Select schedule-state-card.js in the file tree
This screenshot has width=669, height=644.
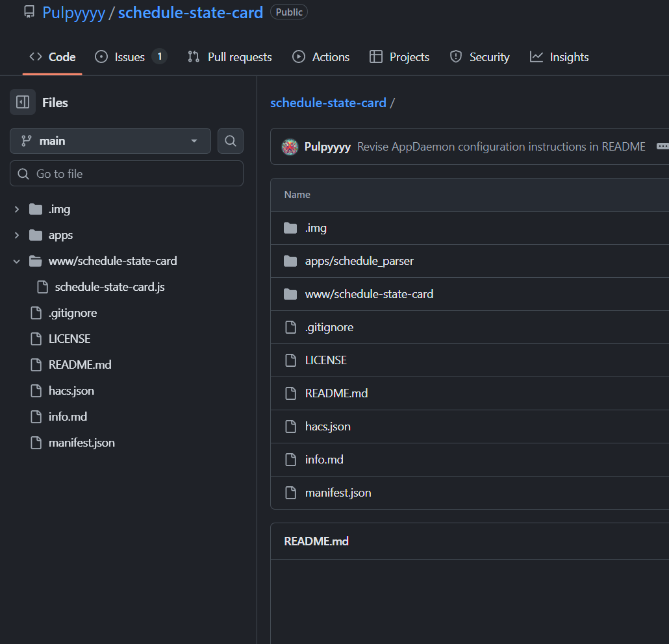coord(109,287)
